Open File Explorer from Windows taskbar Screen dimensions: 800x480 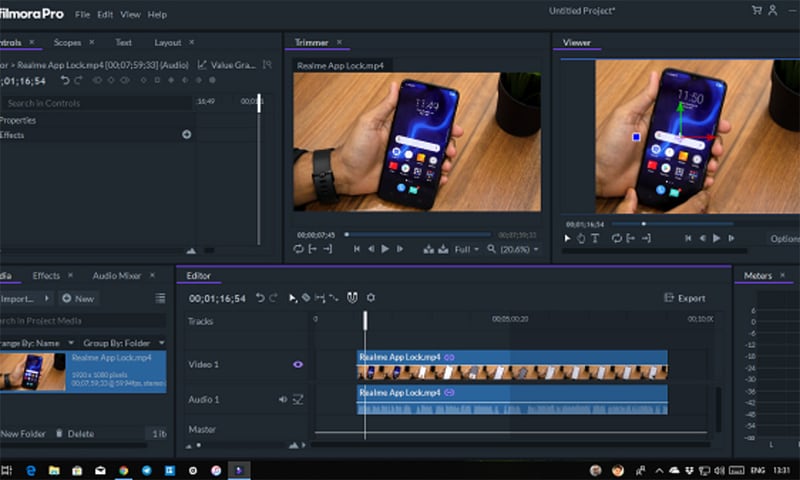[54, 470]
